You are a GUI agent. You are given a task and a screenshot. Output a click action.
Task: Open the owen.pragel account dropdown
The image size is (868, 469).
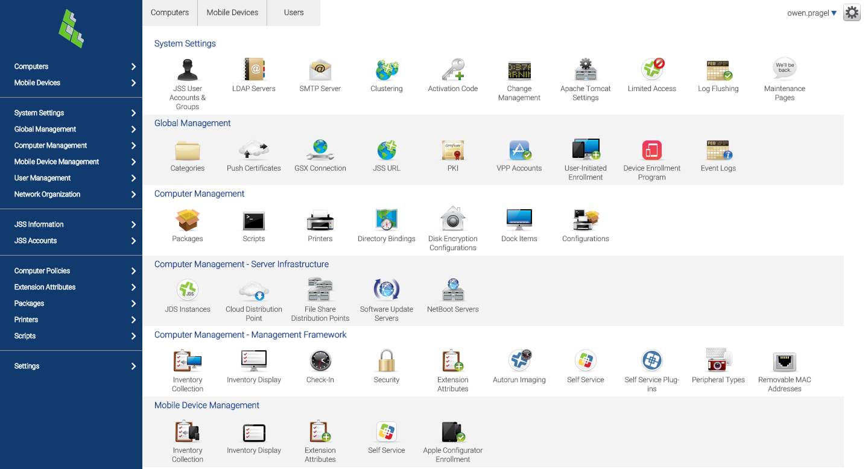coord(812,13)
